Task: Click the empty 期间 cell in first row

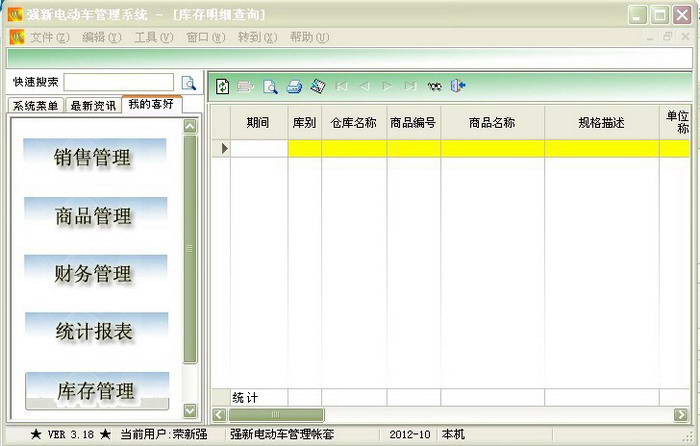Action: pos(259,148)
